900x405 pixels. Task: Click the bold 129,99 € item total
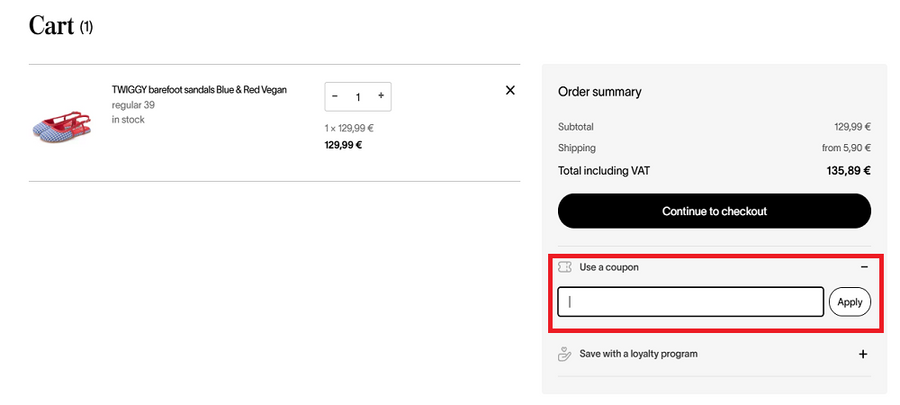(343, 145)
